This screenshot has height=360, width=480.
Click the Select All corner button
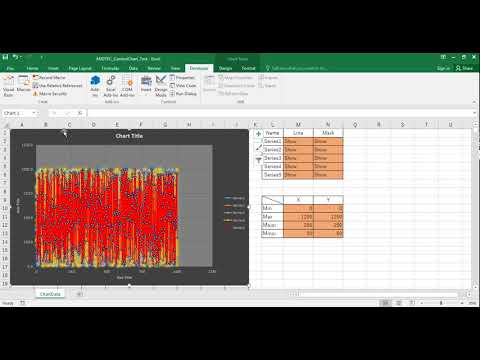point(5,124)
